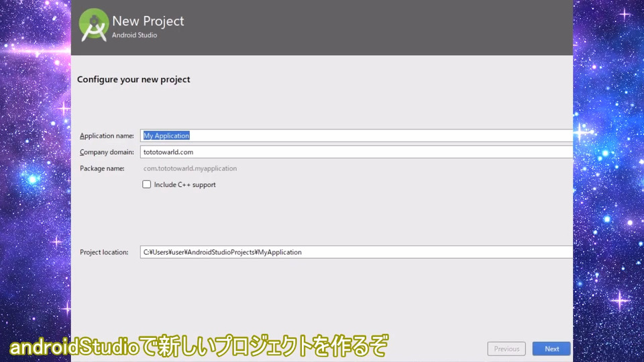The image size is (644, 362).
Task: Click the Company domain field with tototowarld.com
Action: click(x=356, y=152)
